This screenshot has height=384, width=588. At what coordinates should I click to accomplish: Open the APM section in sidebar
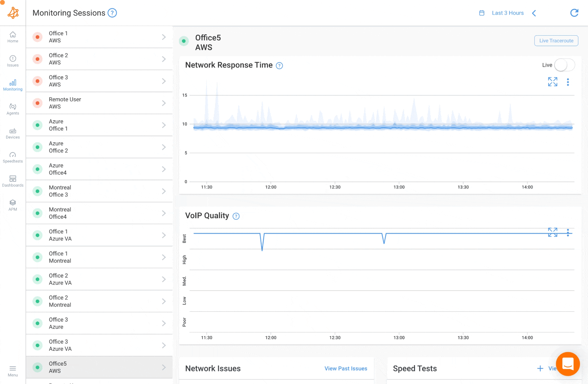(x=13, y=205)
